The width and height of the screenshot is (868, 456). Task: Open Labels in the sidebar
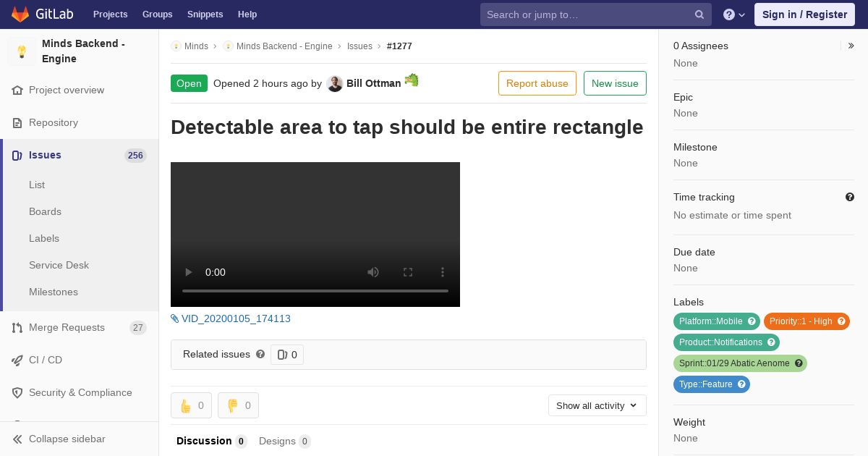44,238
